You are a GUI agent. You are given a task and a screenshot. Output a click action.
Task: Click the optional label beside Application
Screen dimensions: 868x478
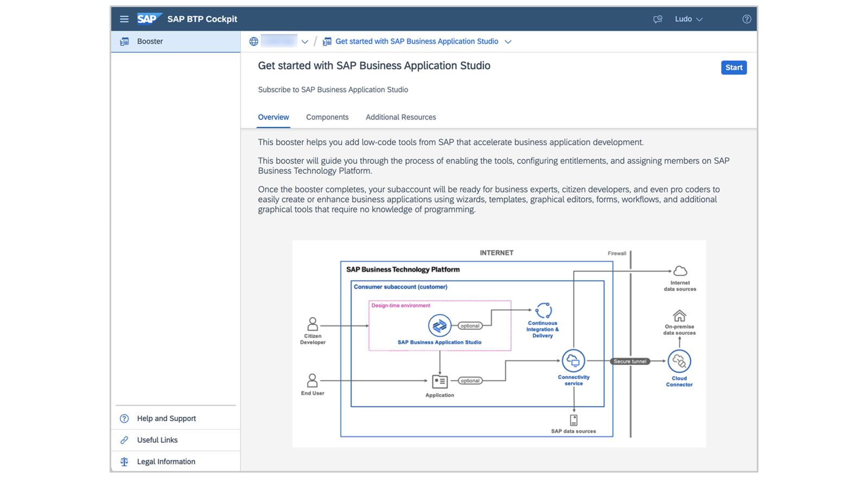(470, 380)
